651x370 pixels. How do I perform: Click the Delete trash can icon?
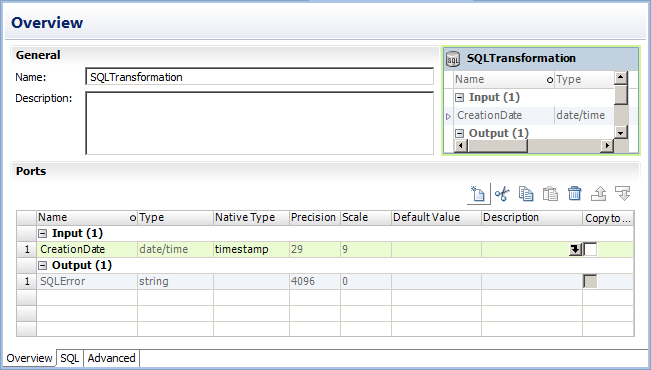(575, 194)
